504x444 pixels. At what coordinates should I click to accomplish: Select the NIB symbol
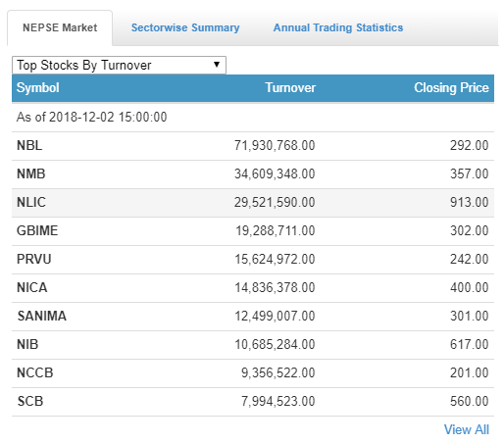[x=27, y=344]
